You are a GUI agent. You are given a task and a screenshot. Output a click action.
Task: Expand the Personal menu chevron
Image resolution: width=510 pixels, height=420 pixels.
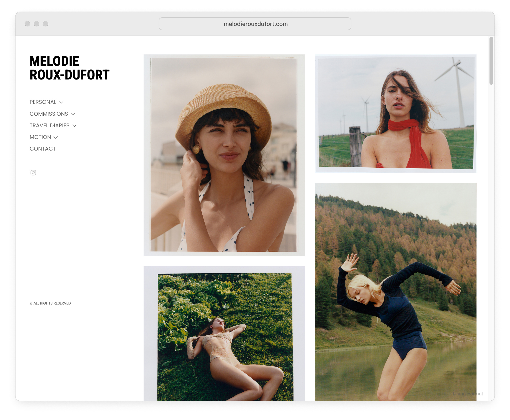pyautogui.click(x=61, y=102)
